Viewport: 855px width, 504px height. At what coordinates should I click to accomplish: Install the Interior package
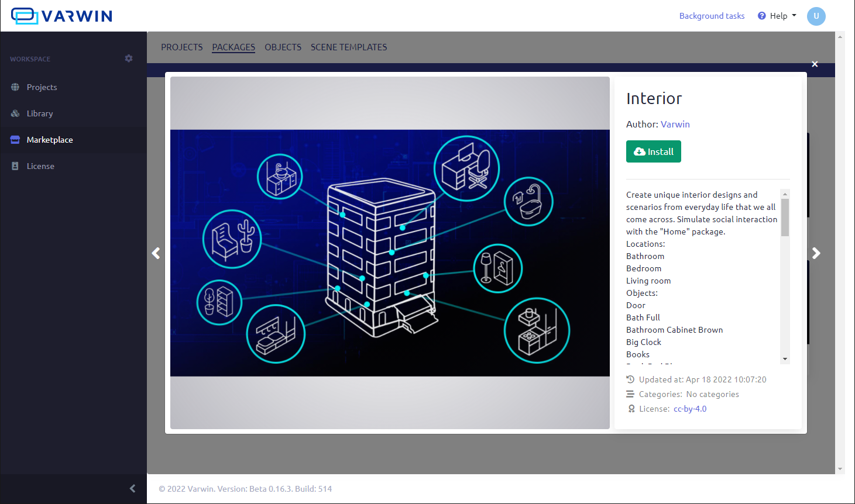pos(653,151)
